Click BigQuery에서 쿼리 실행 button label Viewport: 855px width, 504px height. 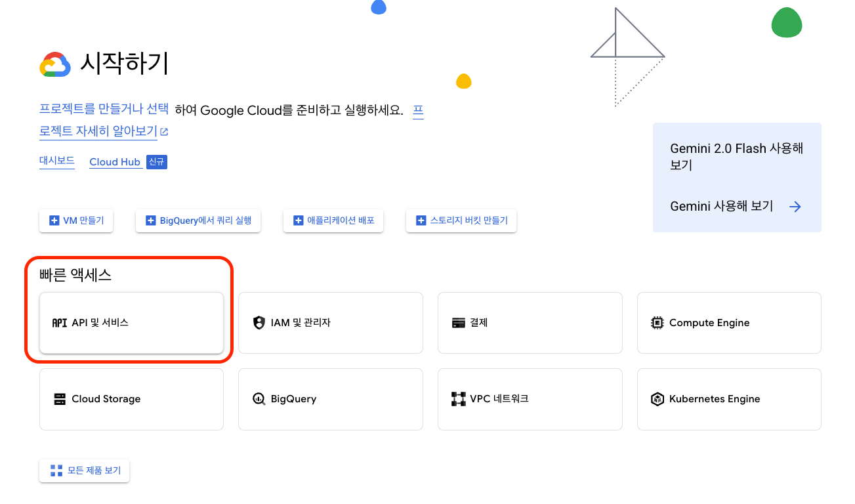point(205,220)
